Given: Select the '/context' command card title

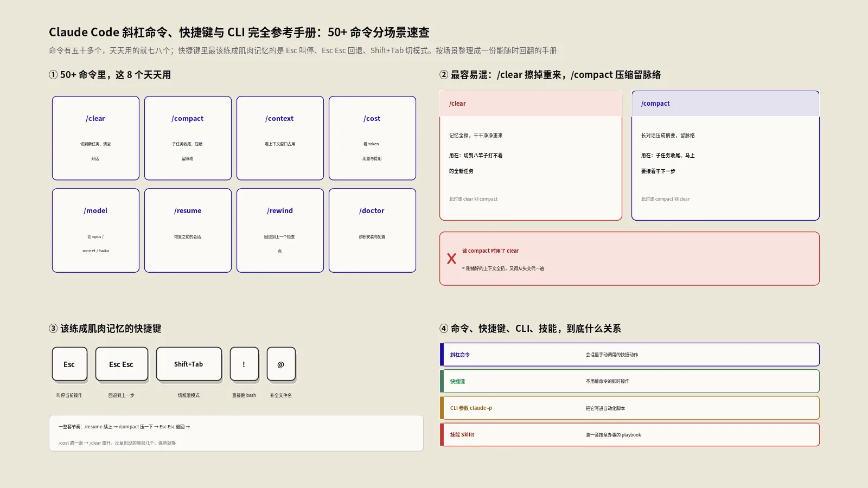Looking at the screenshot, I should tap(280, 118).
